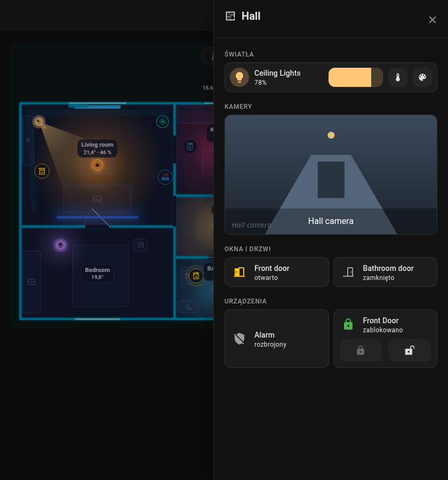Open the Bathroom door sensor tile
This screenshot has width=448, height=480.
[385, 272]
